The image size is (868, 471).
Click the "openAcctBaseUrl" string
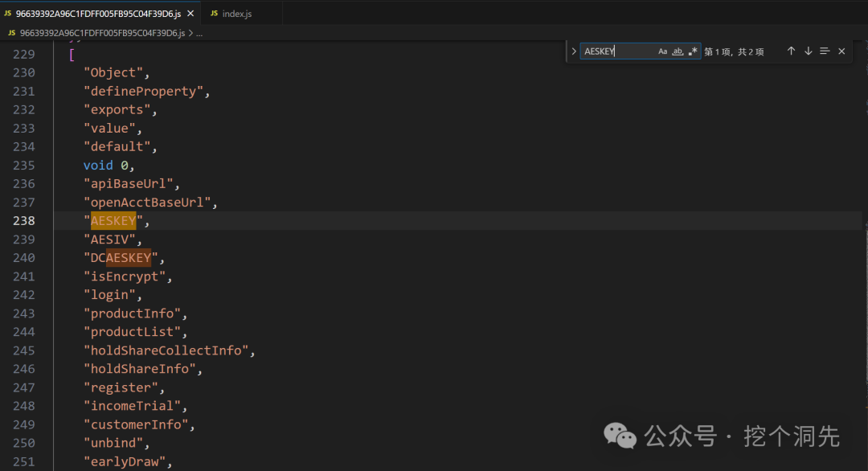point(147,203)
